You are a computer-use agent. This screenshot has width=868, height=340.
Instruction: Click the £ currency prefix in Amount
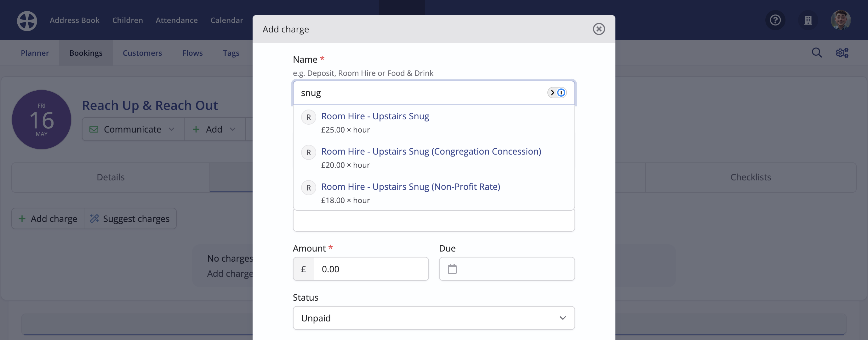pyautogui.click(x=304, y=269)
